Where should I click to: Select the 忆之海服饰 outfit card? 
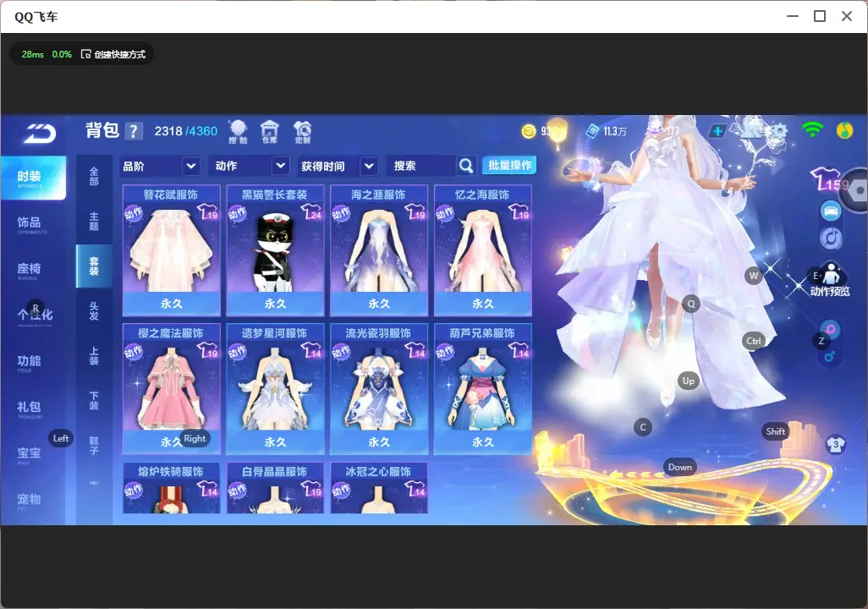(x=483, y=250)
